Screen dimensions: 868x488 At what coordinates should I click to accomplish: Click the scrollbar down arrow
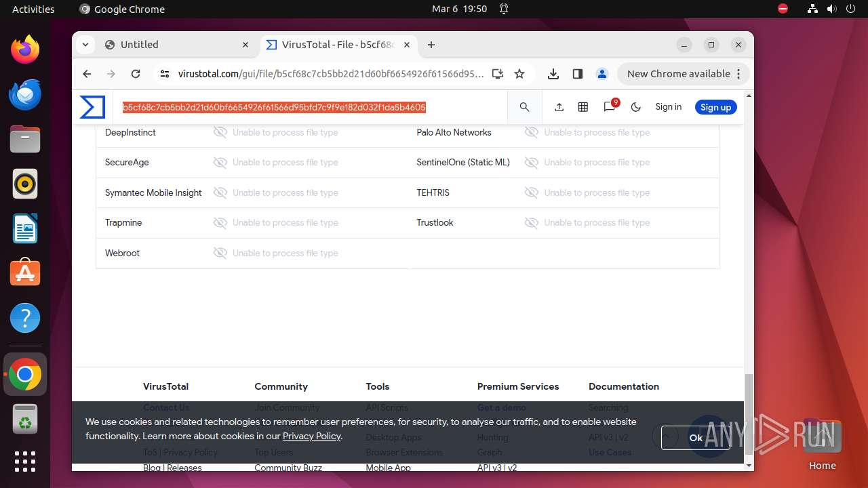point(749,466)
